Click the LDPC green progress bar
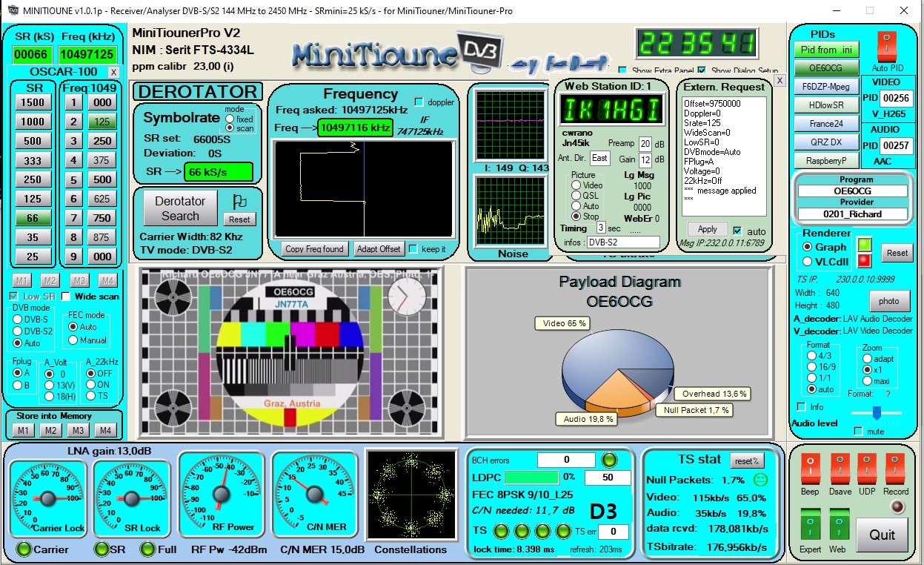Image resolution: width=924 pixels, height=565 pixels. point(531,478)
